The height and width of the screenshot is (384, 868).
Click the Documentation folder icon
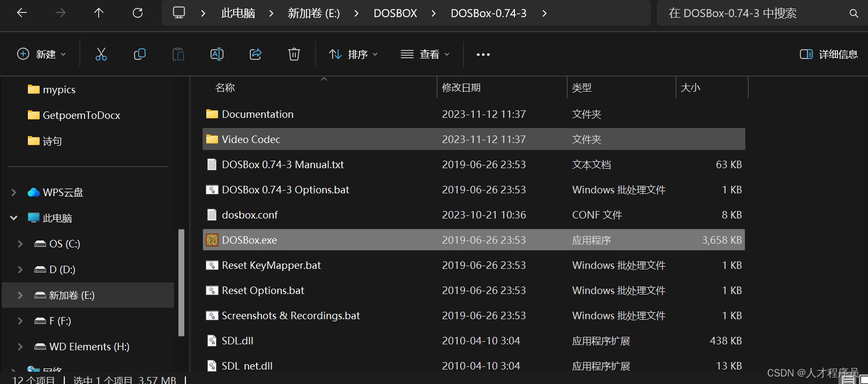[212, 114]
